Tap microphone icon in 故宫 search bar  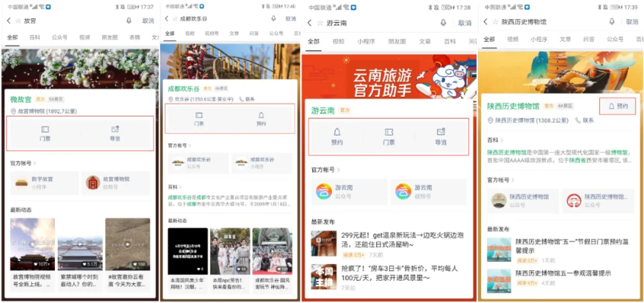point(129,21)
